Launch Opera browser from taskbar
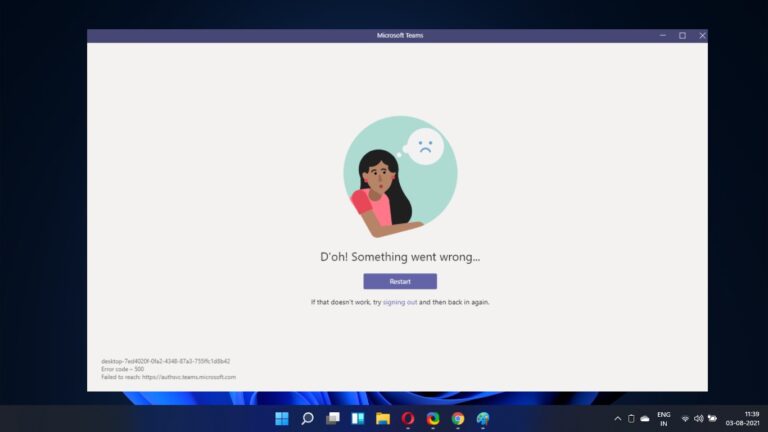 point(408,418)
